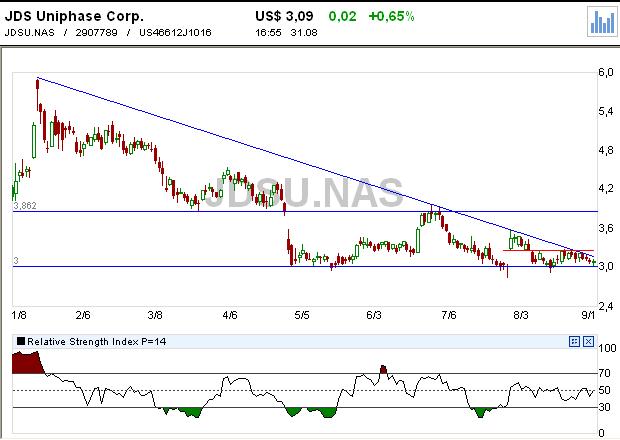Click the 3,6 price axis label

[x=606, y=228]
